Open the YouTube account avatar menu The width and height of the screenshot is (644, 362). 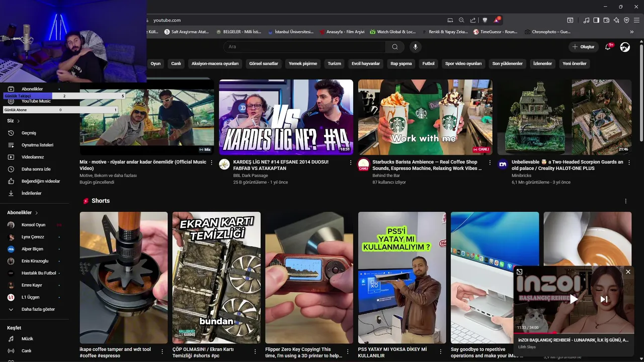click(x=625, y=47)
